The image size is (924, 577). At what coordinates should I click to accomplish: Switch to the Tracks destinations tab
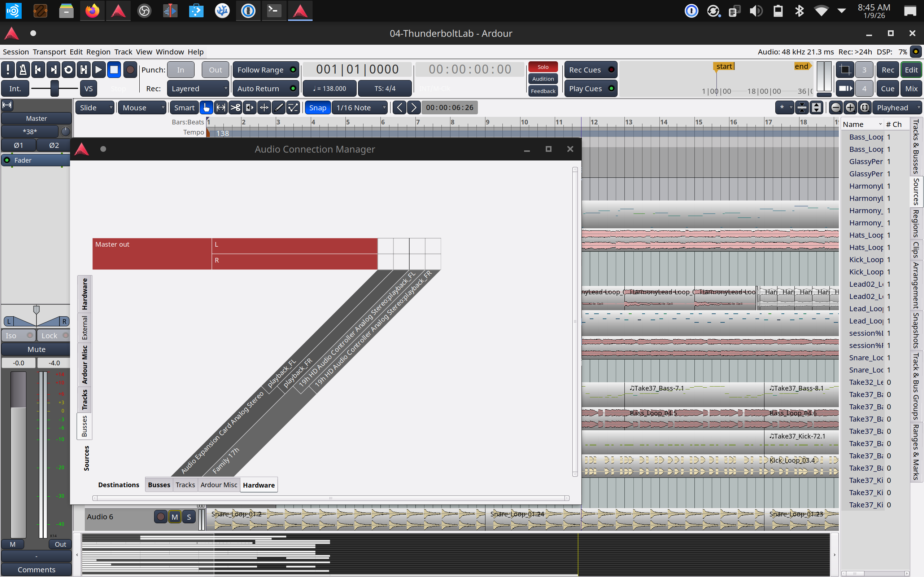185,485
